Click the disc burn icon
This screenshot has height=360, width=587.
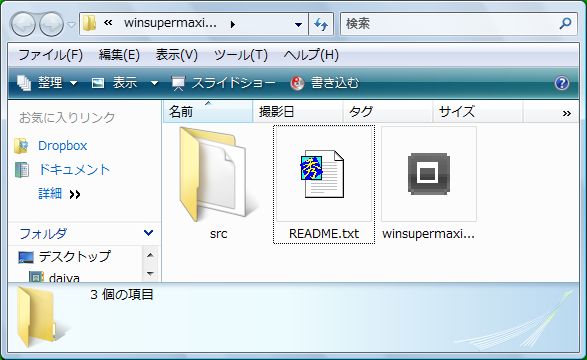[x=297, y=83]
